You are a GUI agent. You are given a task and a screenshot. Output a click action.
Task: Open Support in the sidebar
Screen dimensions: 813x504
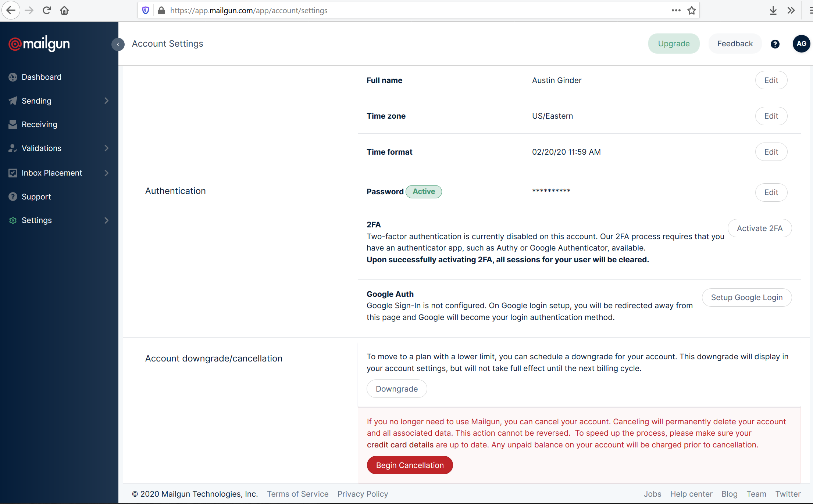(36, 197)
